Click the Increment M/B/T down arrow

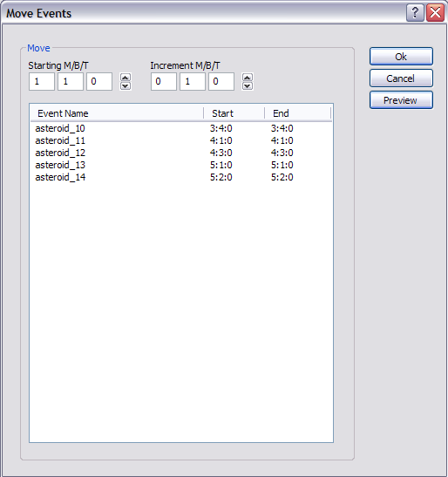coord(248,86)
